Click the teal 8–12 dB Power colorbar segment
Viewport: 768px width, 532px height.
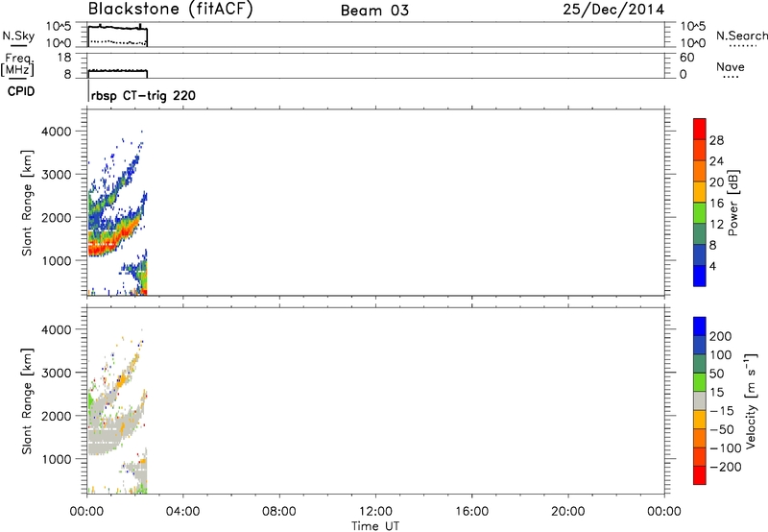[x=700, y=233]
